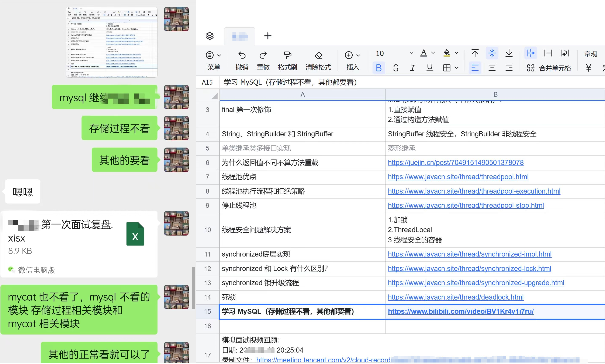Image resolution: width=605 pixels, height=364 pixels.
Task: Open the spreadsheet screenshot thumbnail in chat
Action: 112,42
